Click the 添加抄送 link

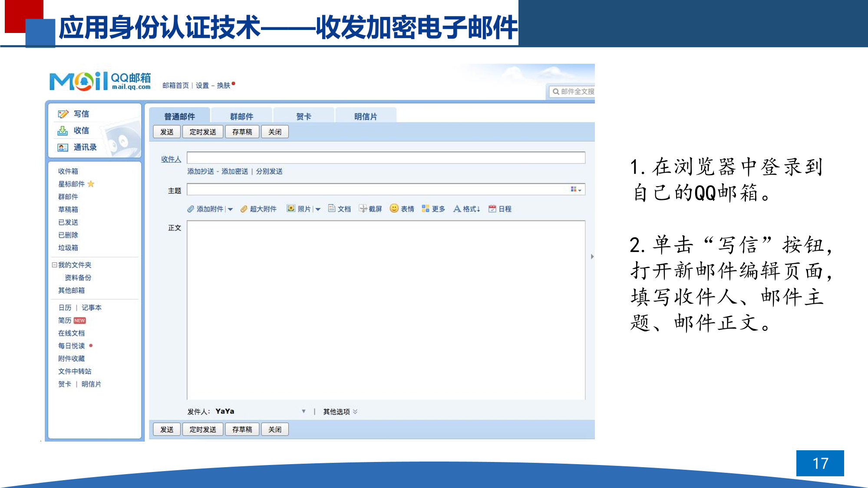point(201,171)
